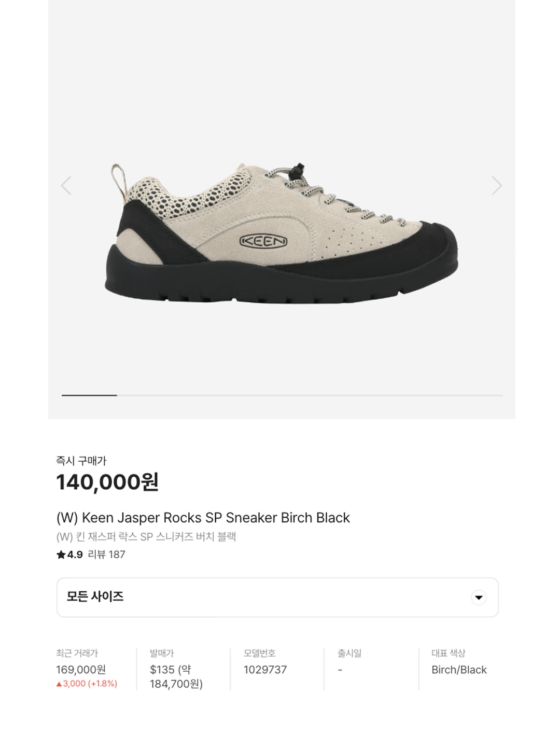Viewport: 560px width, 747px height.
Task: Click the circled arrow in size selector
Action: click(479, 598)
